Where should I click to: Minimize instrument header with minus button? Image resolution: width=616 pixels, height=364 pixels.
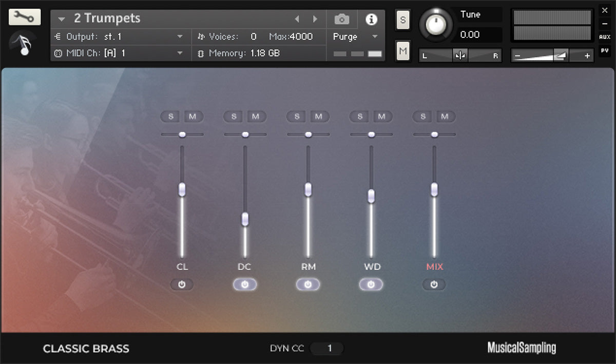coord(604,24)
